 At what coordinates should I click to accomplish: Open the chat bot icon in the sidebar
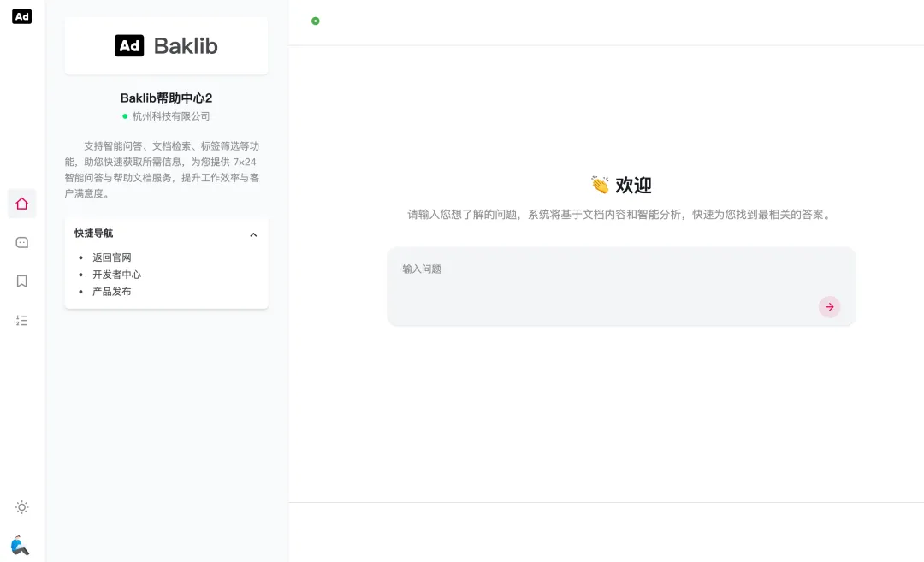tap(21, 243)
